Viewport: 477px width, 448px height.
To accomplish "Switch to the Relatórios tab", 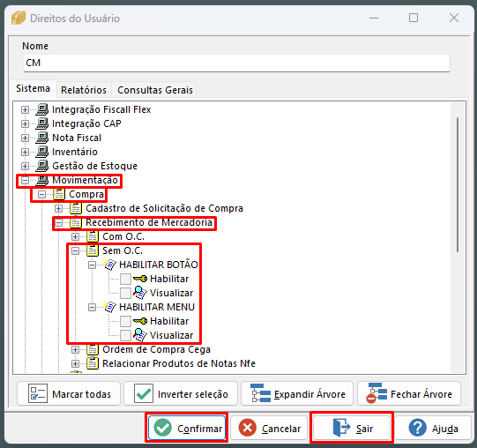I will click(x=84, y=90).
